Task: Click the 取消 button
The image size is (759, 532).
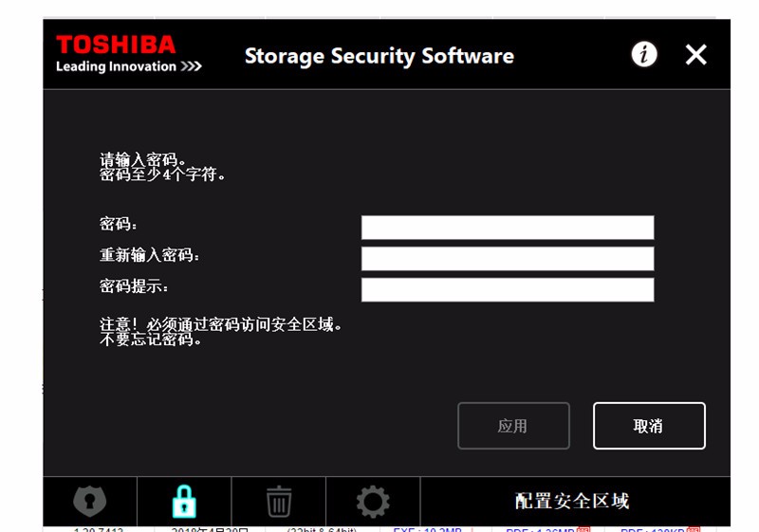Action: [649, 426]
